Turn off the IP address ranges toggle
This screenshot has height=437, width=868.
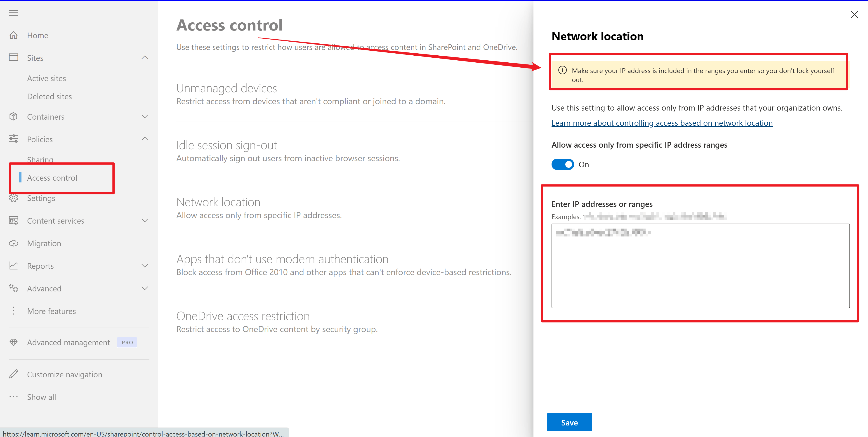562,164
